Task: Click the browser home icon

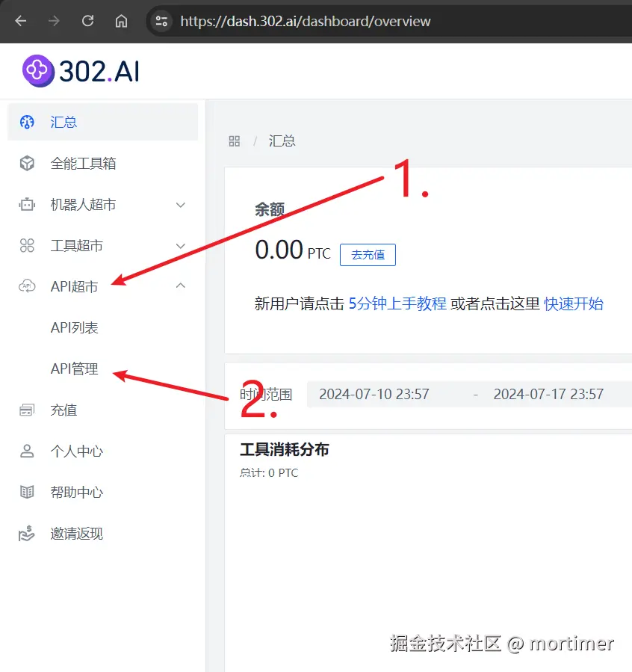Action: 121,21
